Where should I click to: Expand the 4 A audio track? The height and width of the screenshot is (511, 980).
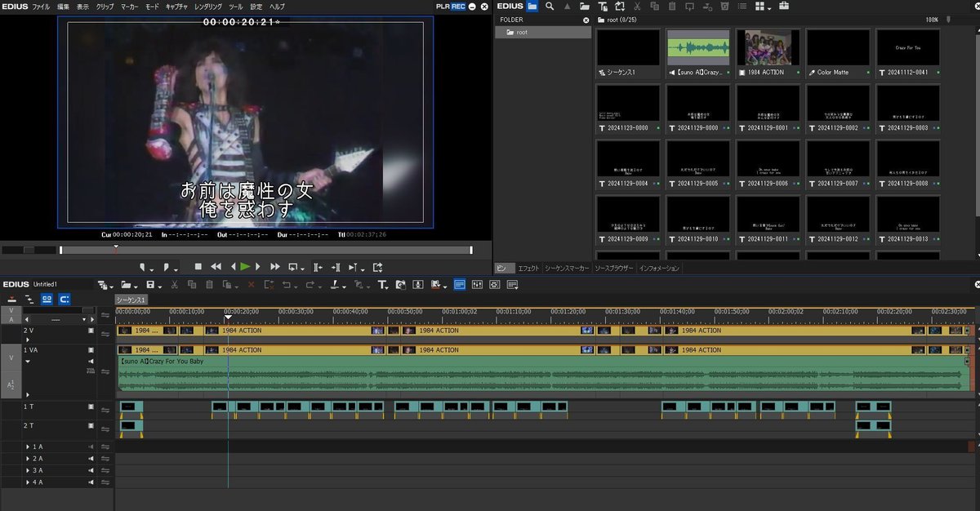[28, 482]
